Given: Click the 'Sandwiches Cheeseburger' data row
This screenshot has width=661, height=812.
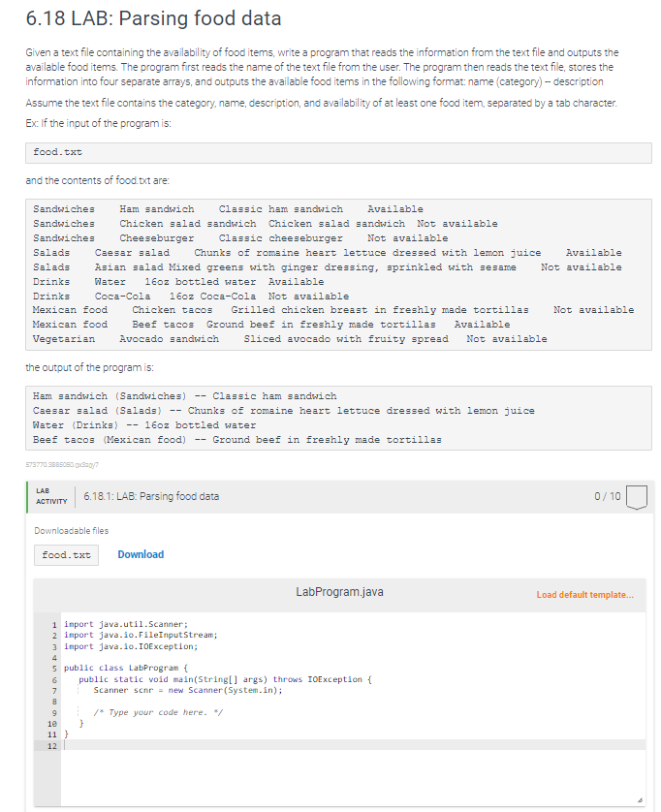Looking at the screenshot, I should pos(240,238).
